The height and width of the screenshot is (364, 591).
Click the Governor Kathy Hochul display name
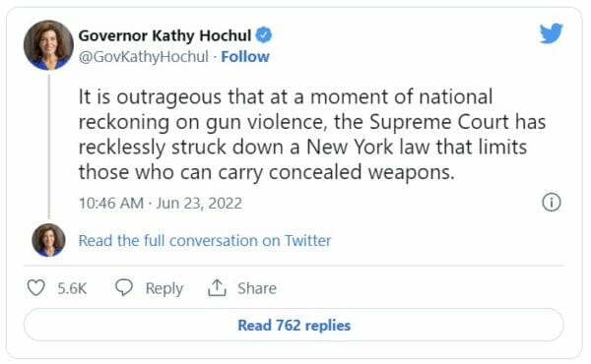pos(164,35)
